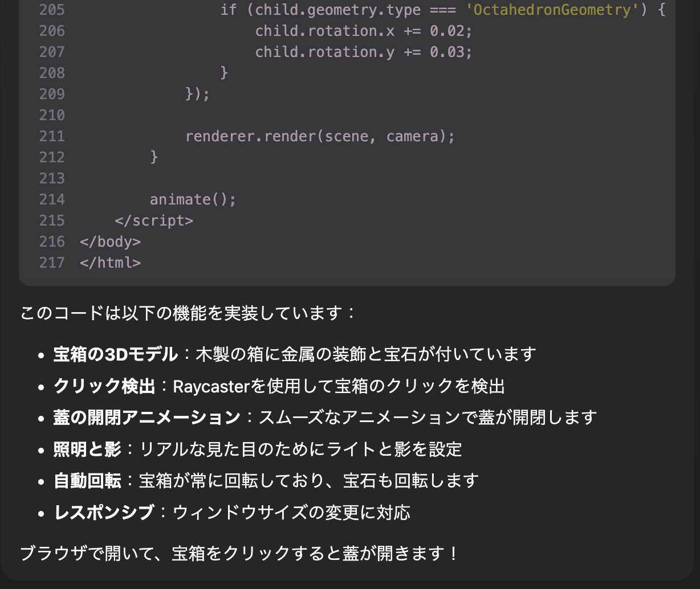Click the bold '宝箱の3Dモデル' bullet heading
Image resolution: width=700 pixels, height=589 pixels.
(x=116, y=354)
